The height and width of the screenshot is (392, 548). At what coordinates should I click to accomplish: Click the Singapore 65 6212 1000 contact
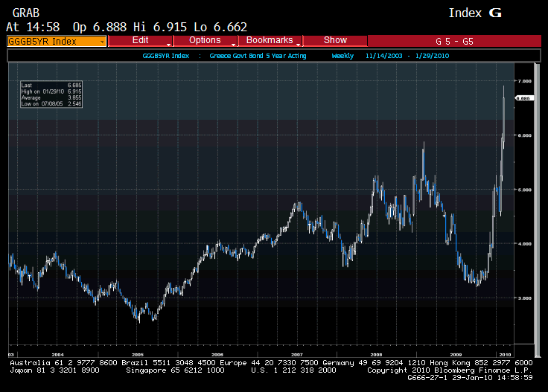coord(175,370)
